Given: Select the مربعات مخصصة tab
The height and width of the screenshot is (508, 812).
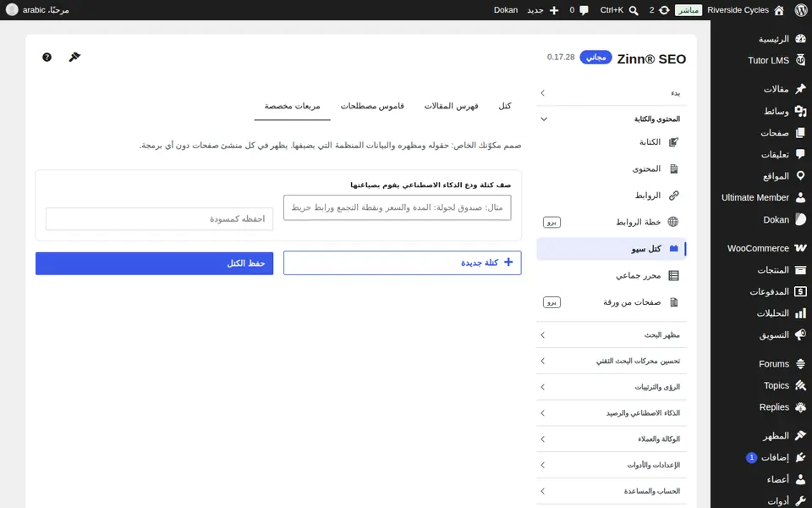Looking at the screenshot, I should click(292, 106).
